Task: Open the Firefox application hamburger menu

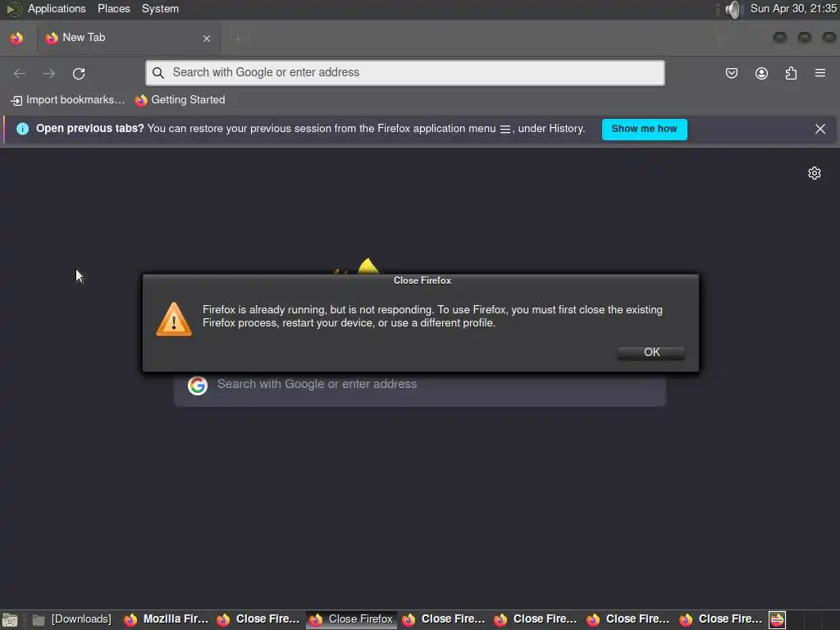Action: point(819,73)
